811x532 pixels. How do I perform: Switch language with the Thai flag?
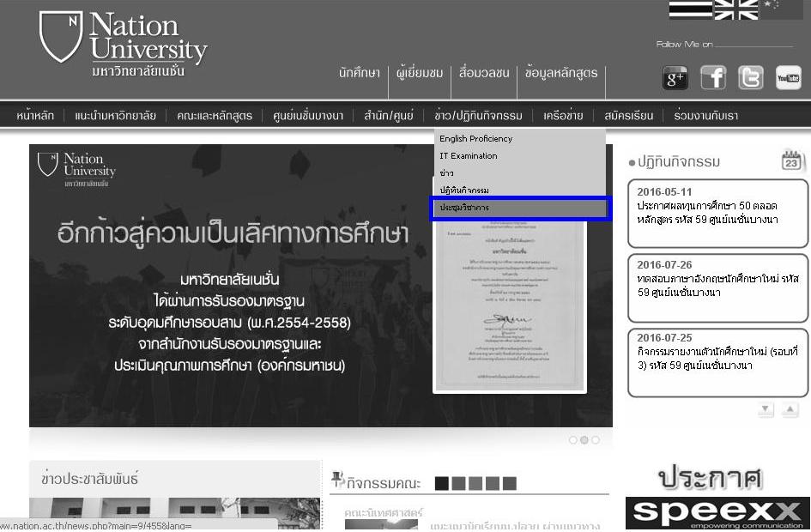[690, 8]
